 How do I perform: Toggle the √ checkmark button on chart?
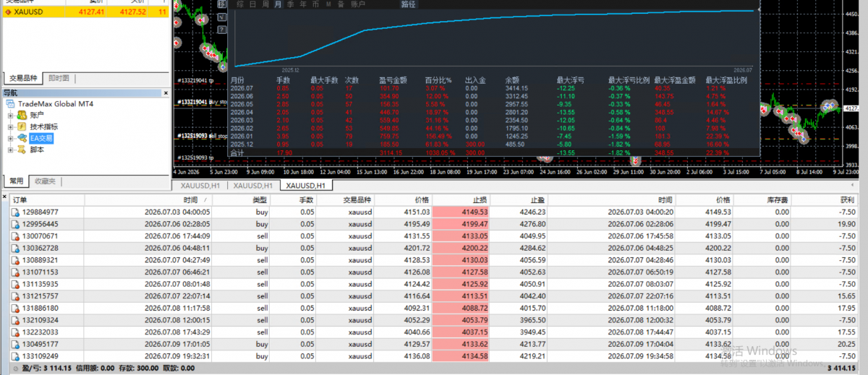click(x=222, y=17)
